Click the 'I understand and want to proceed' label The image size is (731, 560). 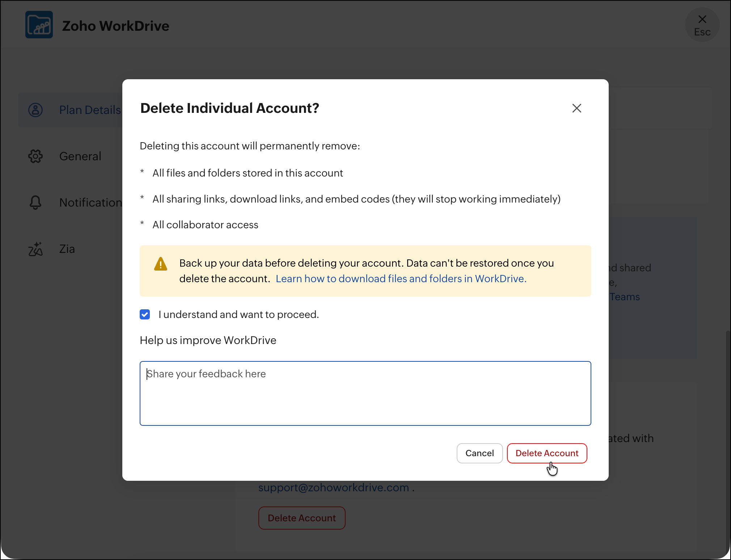238,314
